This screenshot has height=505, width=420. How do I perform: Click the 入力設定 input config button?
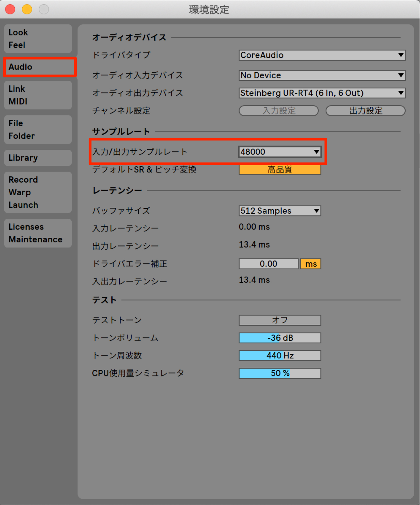point(279,111)
